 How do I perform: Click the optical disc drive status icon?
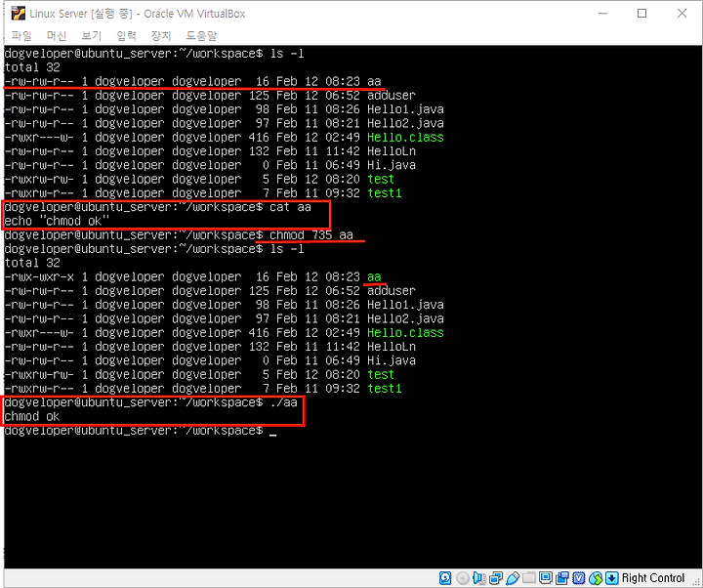pos(462,577)
